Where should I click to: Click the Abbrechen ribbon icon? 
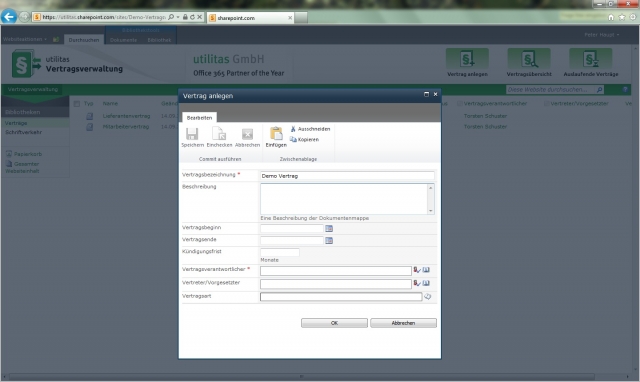pos(247,134)
